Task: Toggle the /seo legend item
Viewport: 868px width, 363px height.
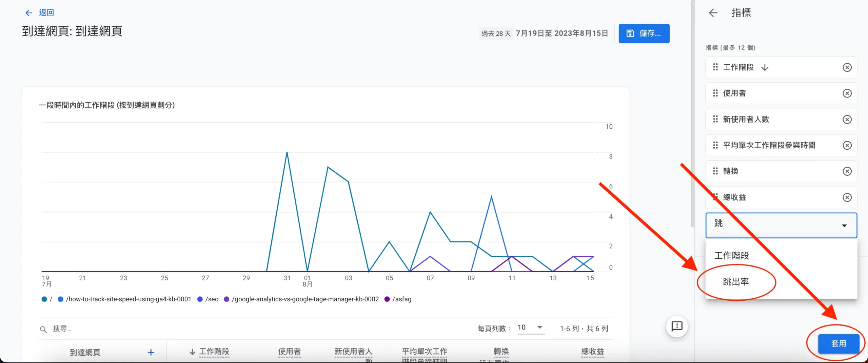Action: coord(208,299)
